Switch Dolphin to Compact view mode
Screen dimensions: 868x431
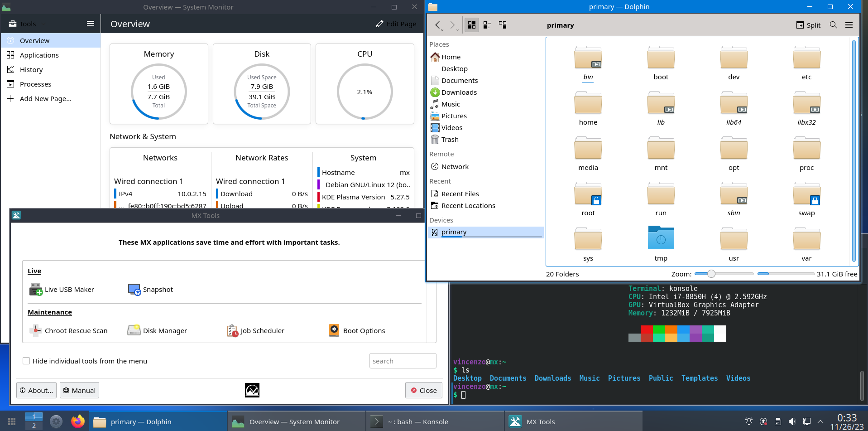pos(487,25)
